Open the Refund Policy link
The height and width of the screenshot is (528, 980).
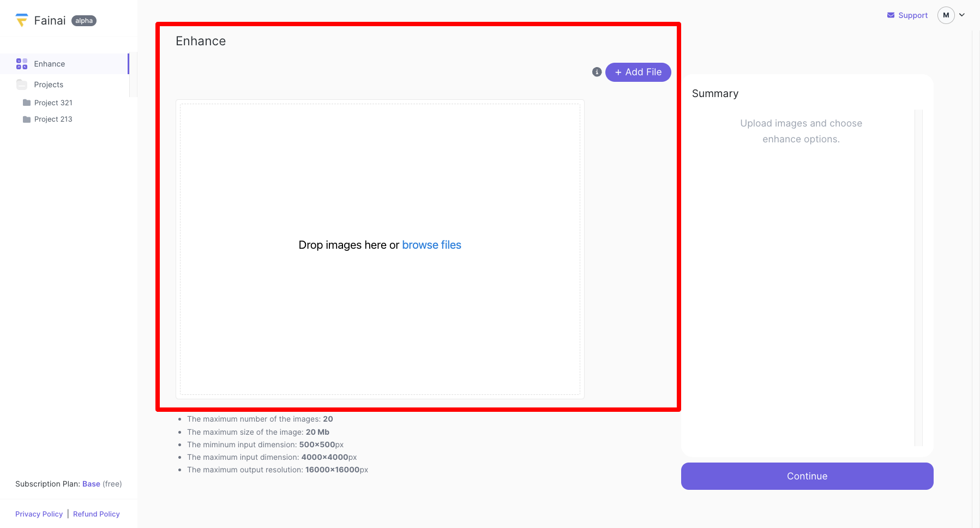[97, 514]
